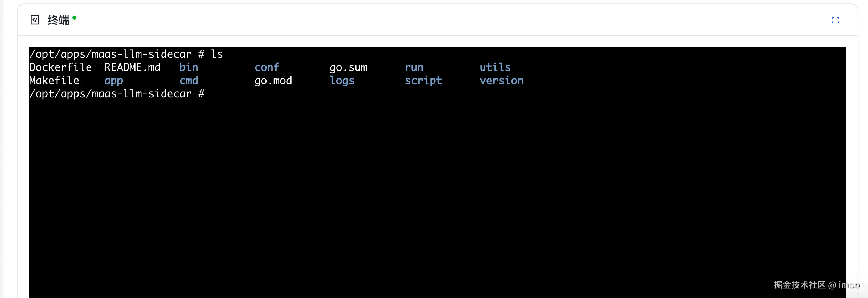Click the 掘金技术社区 watermark text

click(799, 285)
